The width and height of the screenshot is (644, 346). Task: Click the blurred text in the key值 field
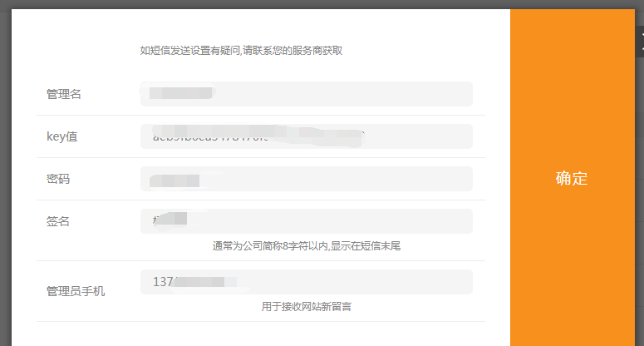(x=258, y=135)
